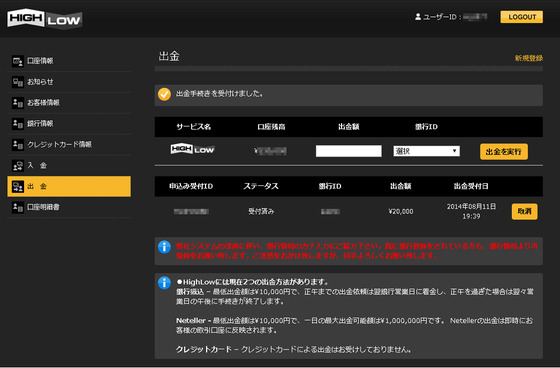Click the 入金 deposit sidebar icon
The height and width of the screenshot is (368, 560).
[18, 165]
